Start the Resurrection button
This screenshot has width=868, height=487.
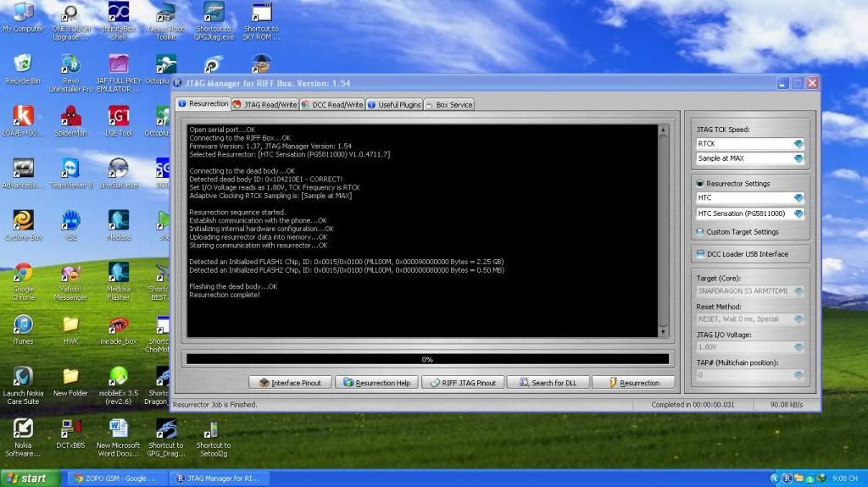pyautogui.click(x=633, y=383)
